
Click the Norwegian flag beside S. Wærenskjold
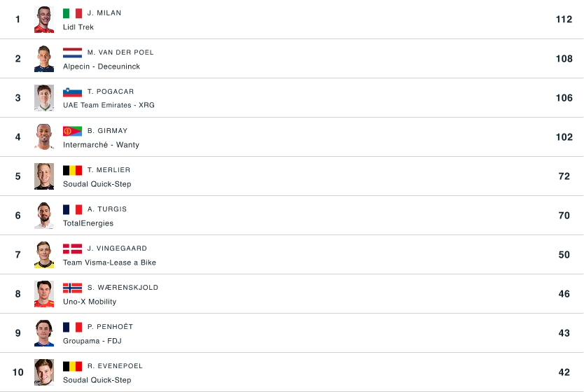(72, 288)
